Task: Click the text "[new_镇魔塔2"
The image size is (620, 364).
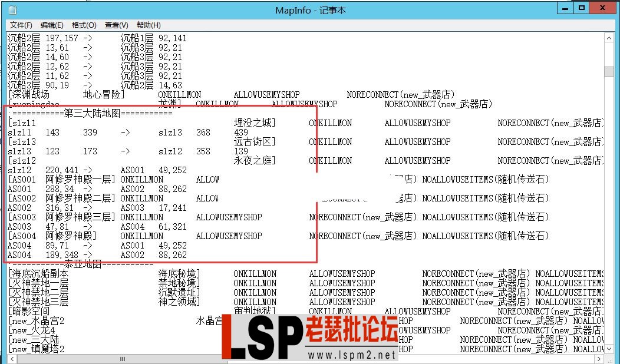Action: tap(36, 349)
